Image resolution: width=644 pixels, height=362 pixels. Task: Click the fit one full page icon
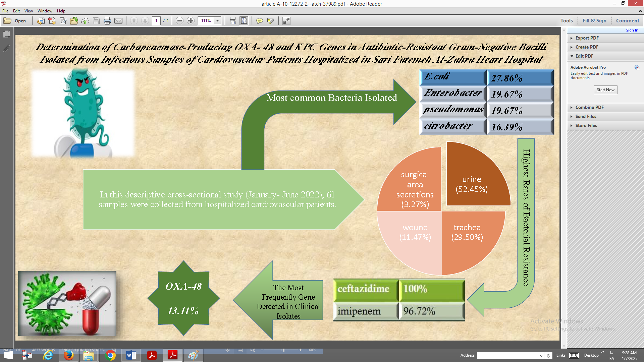pyautogui.click(x=244, y=21)
